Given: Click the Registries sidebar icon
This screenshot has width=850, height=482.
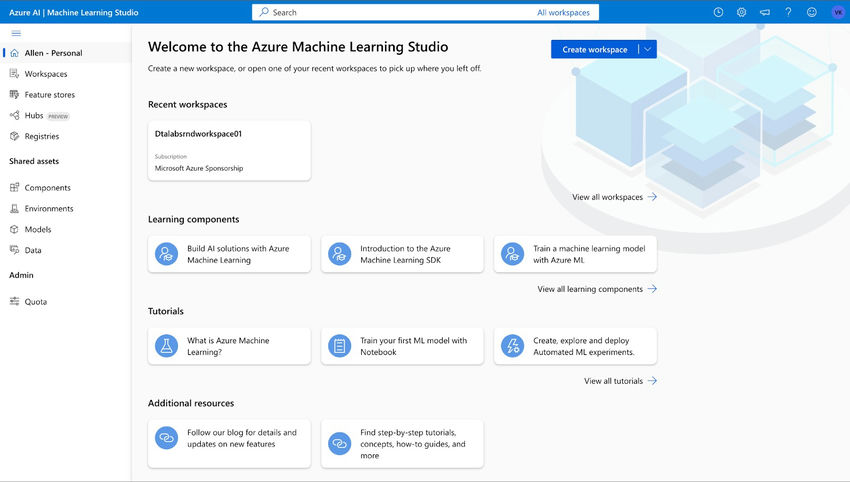Looking at the screenshot, I should [x=15, y=136].
